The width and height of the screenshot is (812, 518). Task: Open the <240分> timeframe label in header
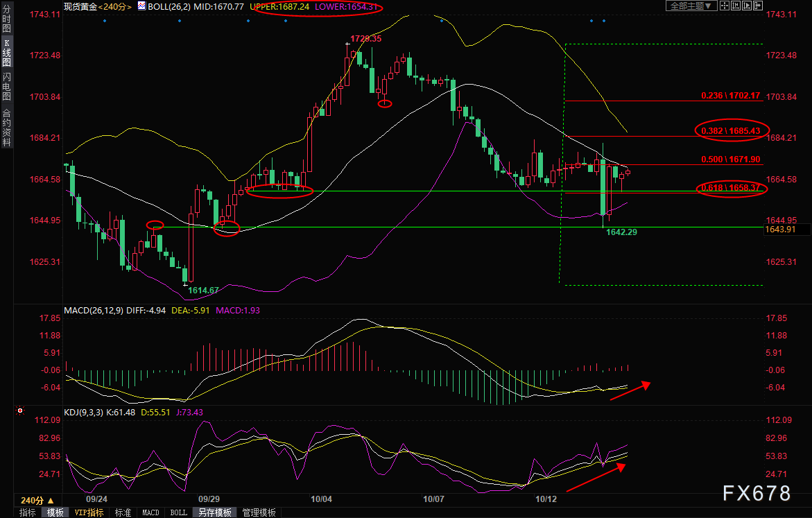113,6
